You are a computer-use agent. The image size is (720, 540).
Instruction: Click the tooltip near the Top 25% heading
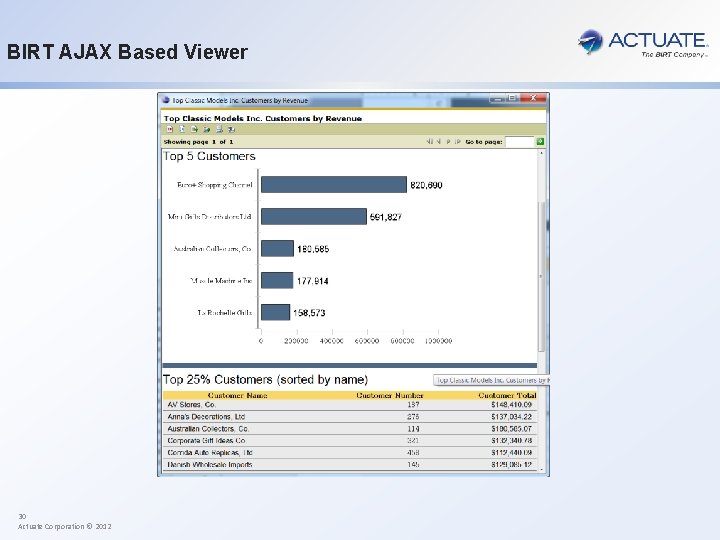point(491,380)
